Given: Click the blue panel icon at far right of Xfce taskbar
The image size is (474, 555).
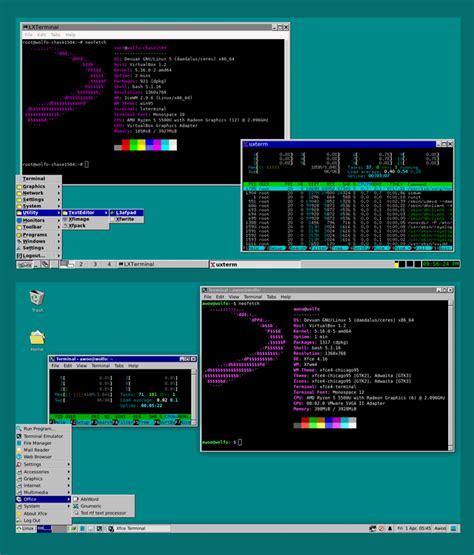Looking at the screenshot, I should point(453,528).
